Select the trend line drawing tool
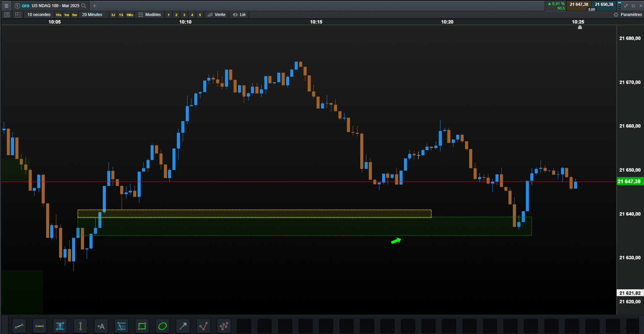 (x=19, y=326)
